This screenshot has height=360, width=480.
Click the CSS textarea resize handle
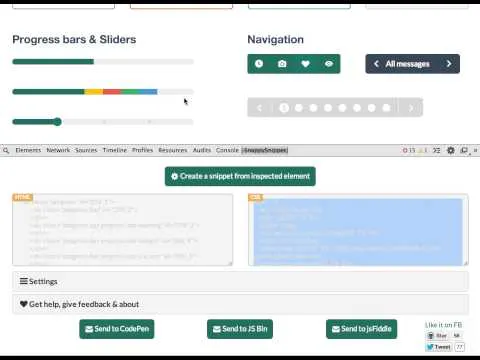466,263
